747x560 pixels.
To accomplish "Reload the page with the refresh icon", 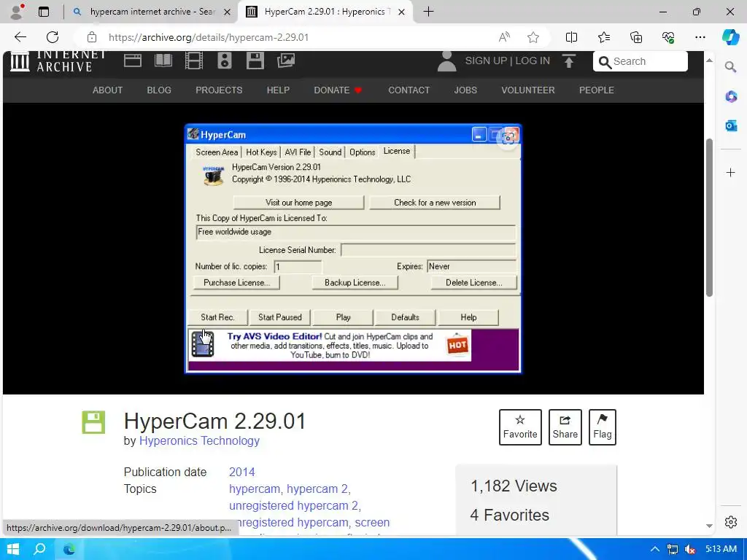I will click(x=53, y=37).
